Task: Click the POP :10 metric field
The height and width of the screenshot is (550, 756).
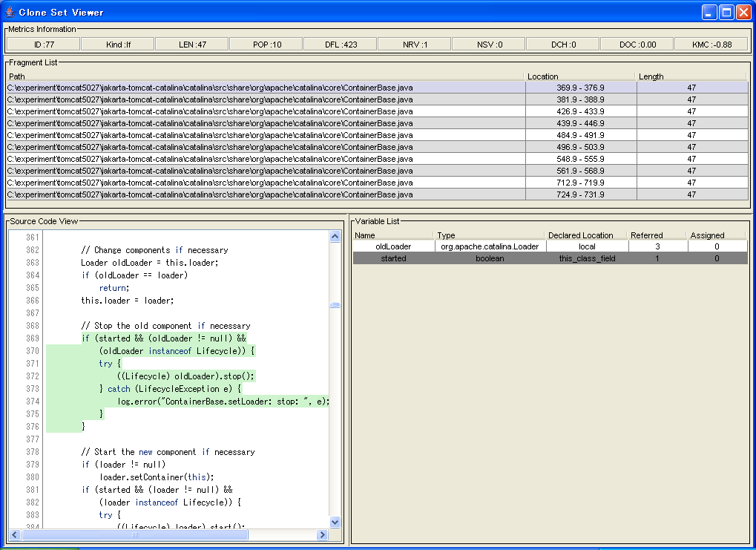Action: (x=266, y=45)
